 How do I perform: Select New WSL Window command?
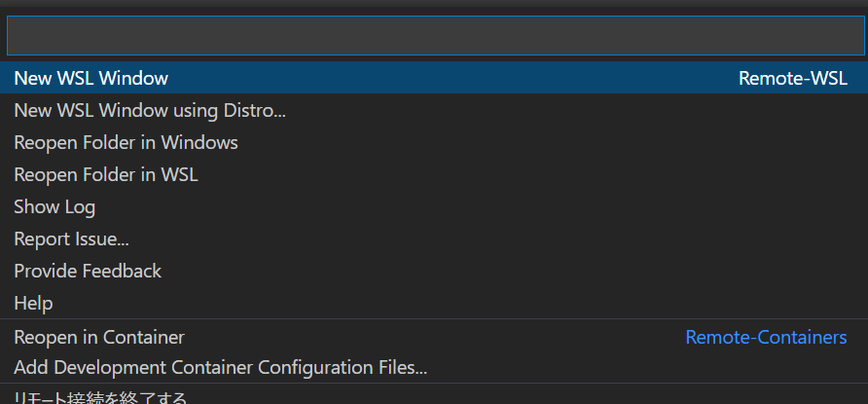pyautogui.click(x=91, y=79)
